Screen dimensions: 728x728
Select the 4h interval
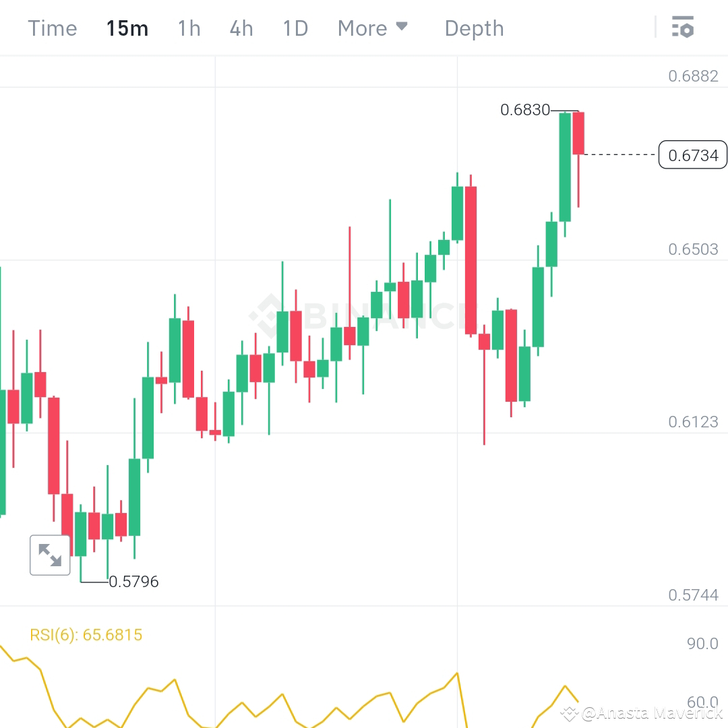tap(241, 28)
